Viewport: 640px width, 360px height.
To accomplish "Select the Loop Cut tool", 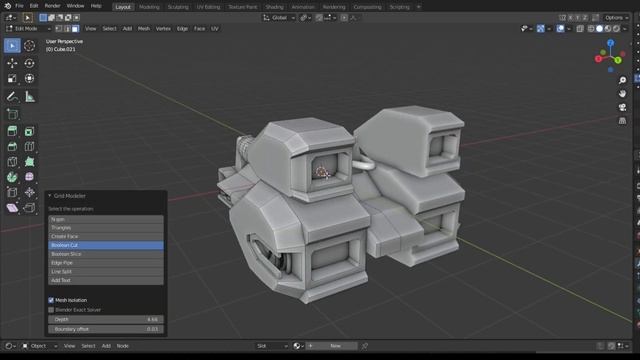I will tap(29, 147).
